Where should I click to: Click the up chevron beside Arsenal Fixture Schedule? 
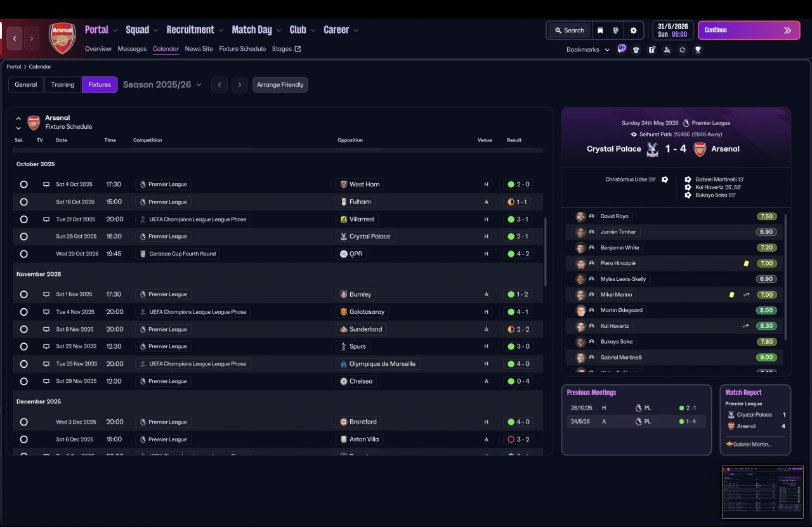[18, 118]
